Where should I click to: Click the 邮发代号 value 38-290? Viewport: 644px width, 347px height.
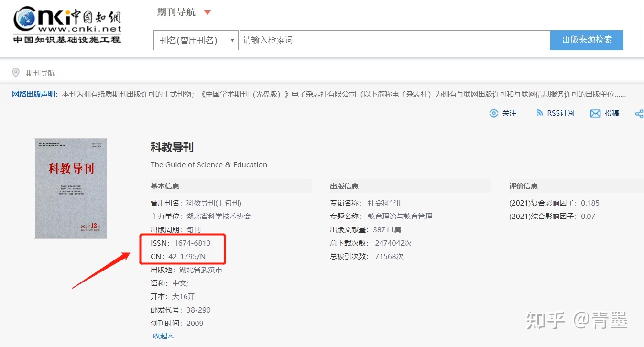(198, 310)
